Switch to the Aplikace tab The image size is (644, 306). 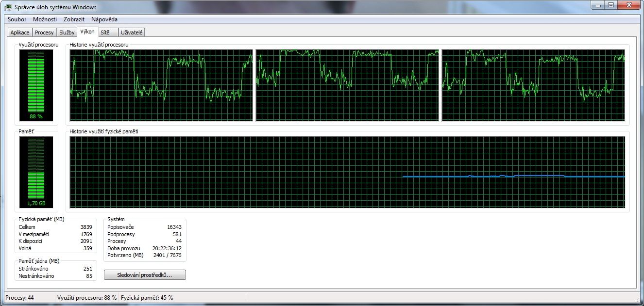[20, 32]
